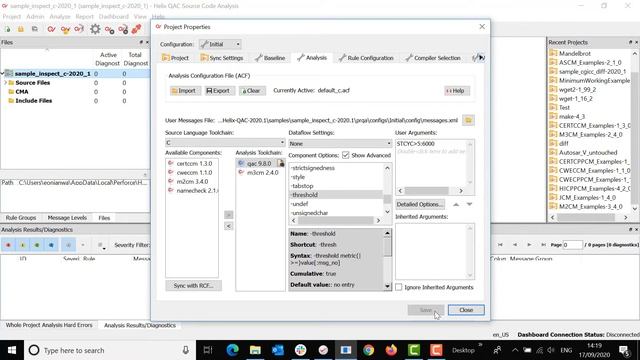Click Component Options vertical scrollbar
Image resolution: width=640 pixels, height=360 pixels.
(387, 190)
